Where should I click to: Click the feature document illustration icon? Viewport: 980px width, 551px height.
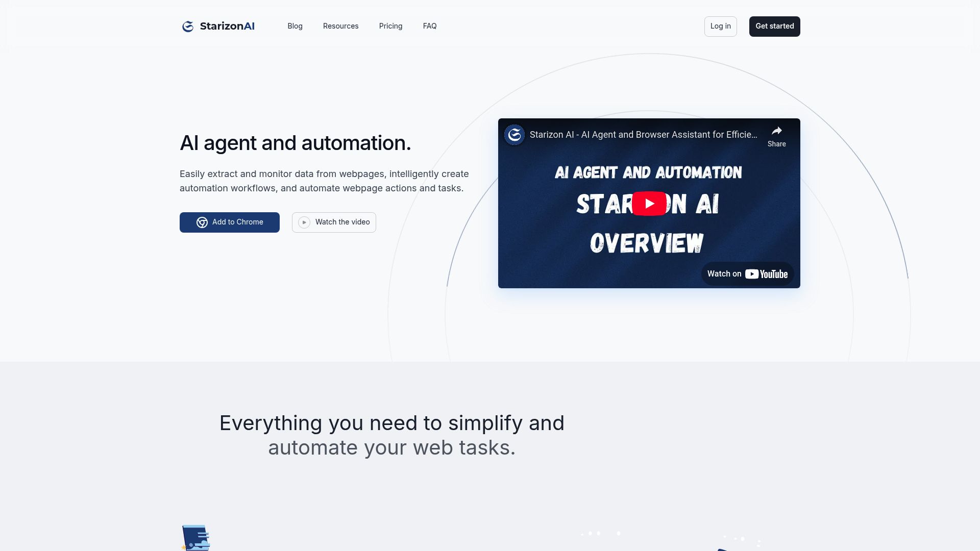tap(196, 538)
